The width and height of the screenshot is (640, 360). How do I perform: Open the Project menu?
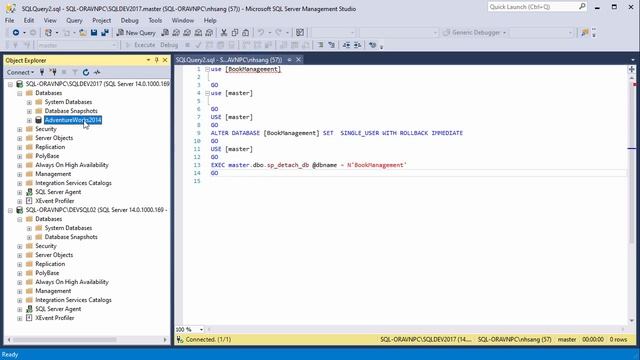101,20
